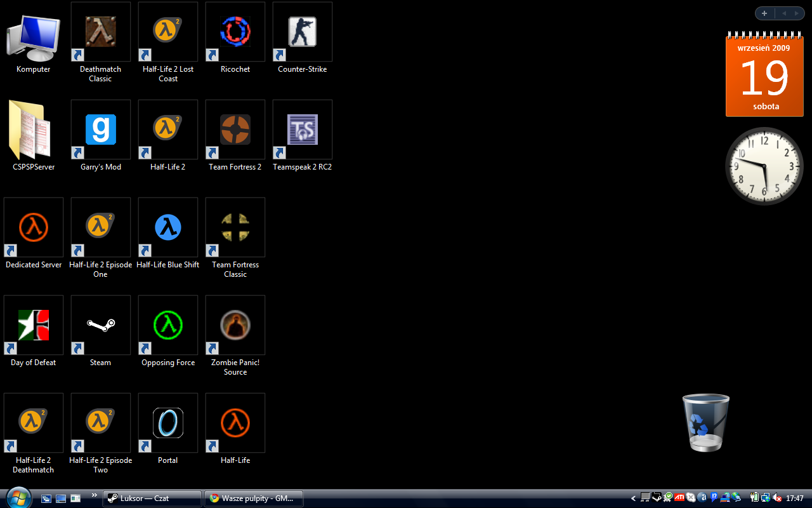Click the third quick launch icon

click(x=75, y=498)
